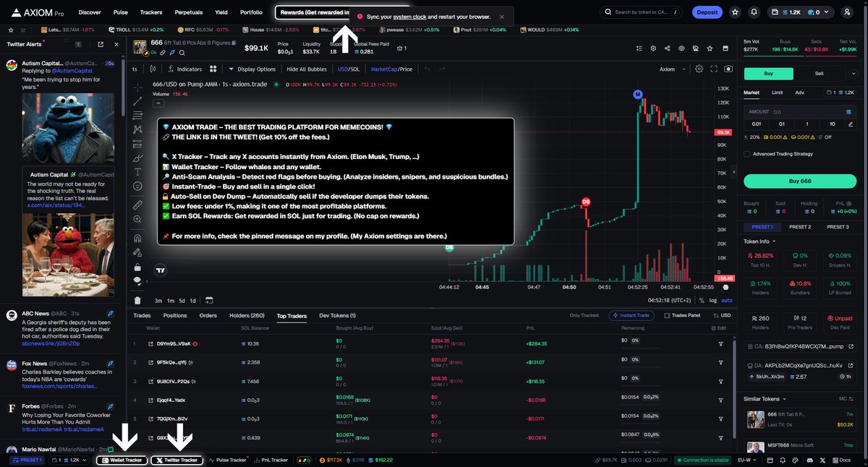Open the EU-W region dropdown
Viewport: 868px width, 467px height.
point(746,460)
